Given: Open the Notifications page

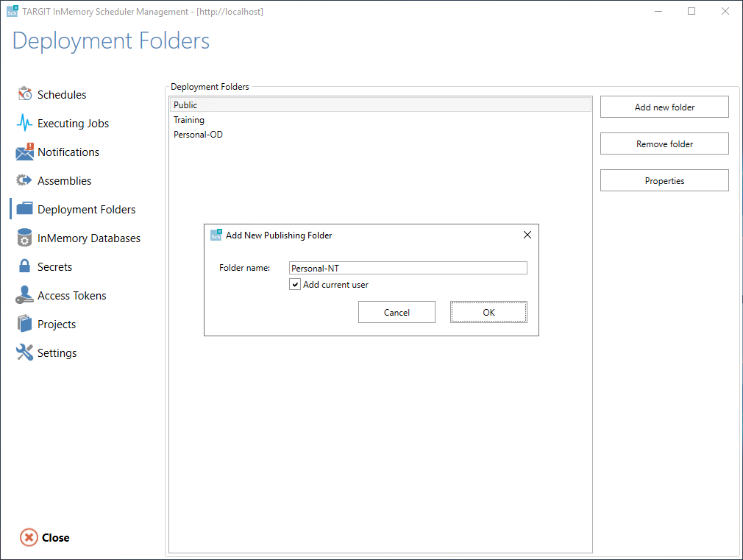Looking at the screenshot, I should coord(68,152).
